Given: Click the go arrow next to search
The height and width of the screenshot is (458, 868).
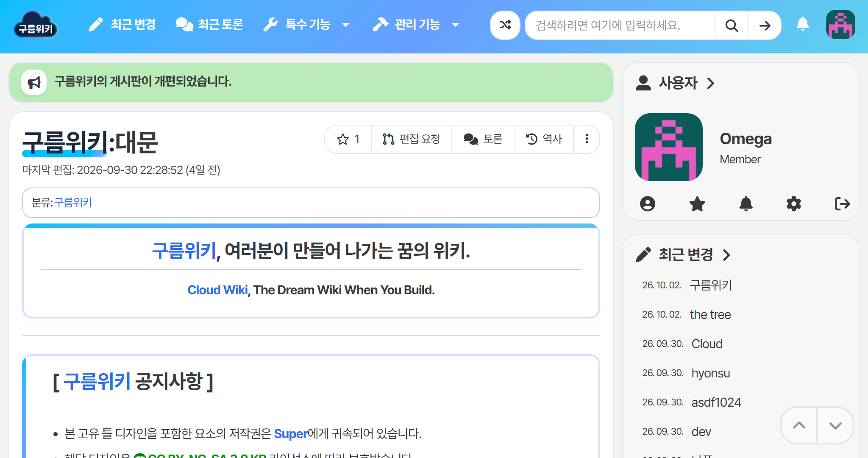Looking at the screenshot, I should point(765,25).
